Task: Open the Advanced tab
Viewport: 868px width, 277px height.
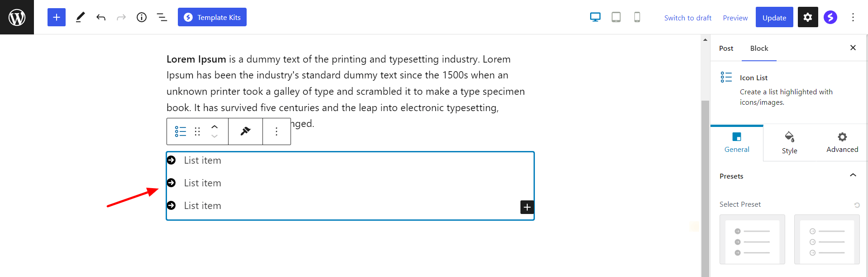Action: click(842, 142)
